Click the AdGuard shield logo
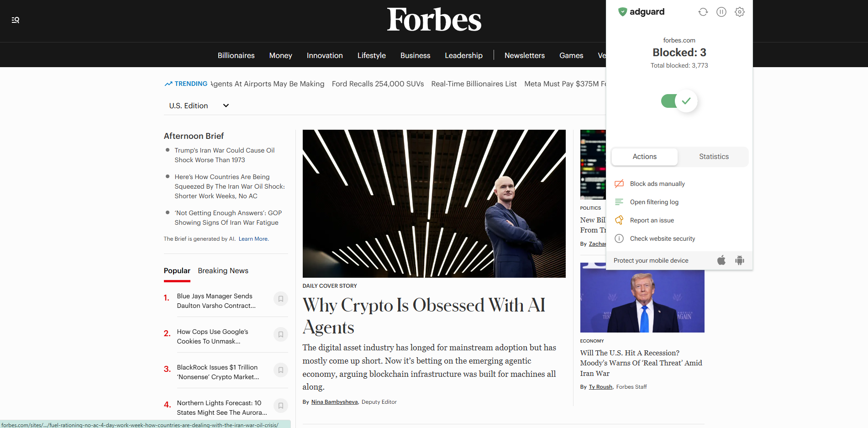This screenshot has width=868, height=428. [x=622, y=11]
